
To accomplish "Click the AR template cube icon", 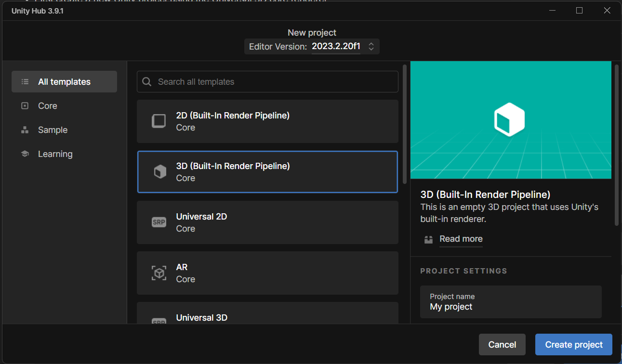I will point(159,273).
